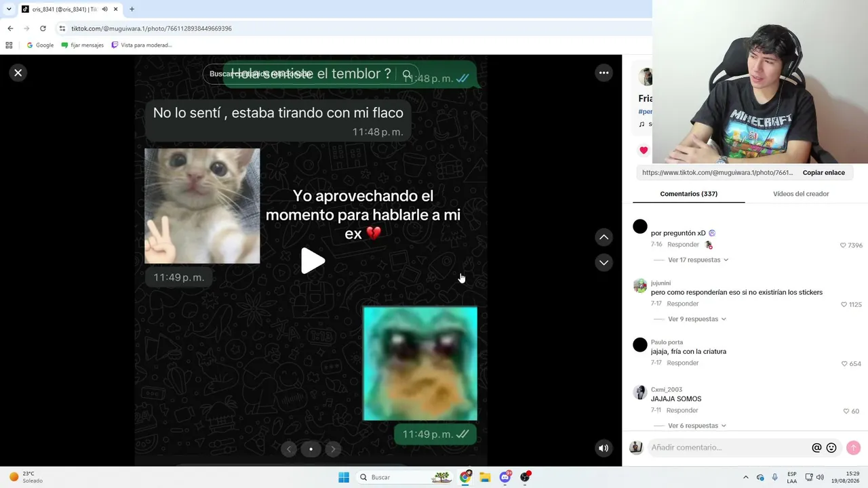Click the network icon in system tray
This screenshot has height=488, width=868.
809,477
